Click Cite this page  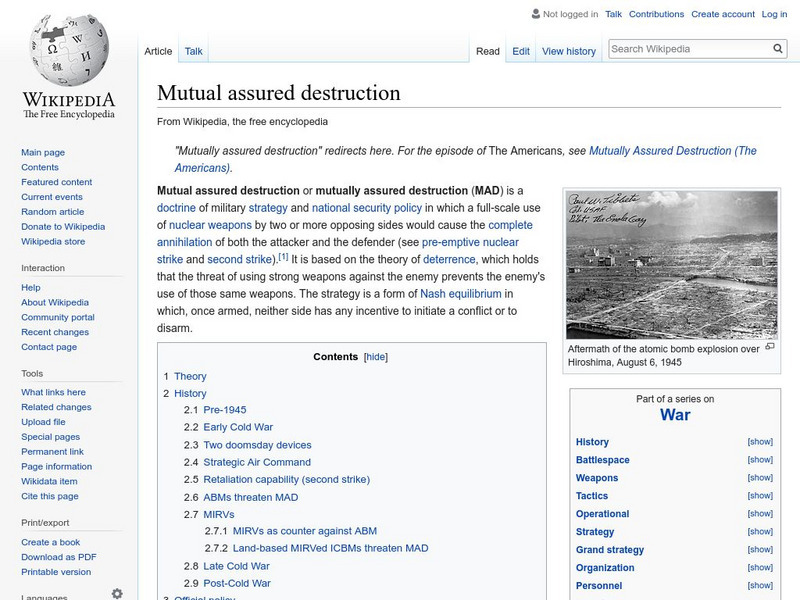tap(49, 496)
